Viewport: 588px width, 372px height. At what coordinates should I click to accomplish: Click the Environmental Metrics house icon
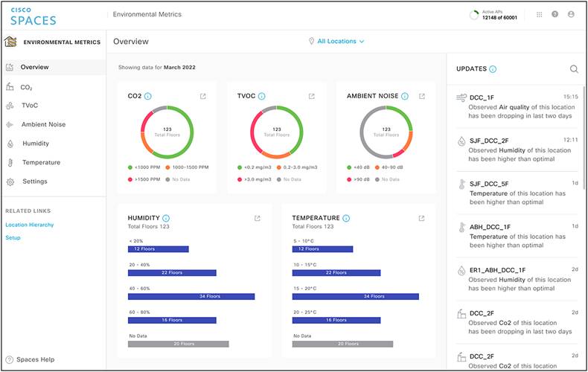click(x=10, y=42)
